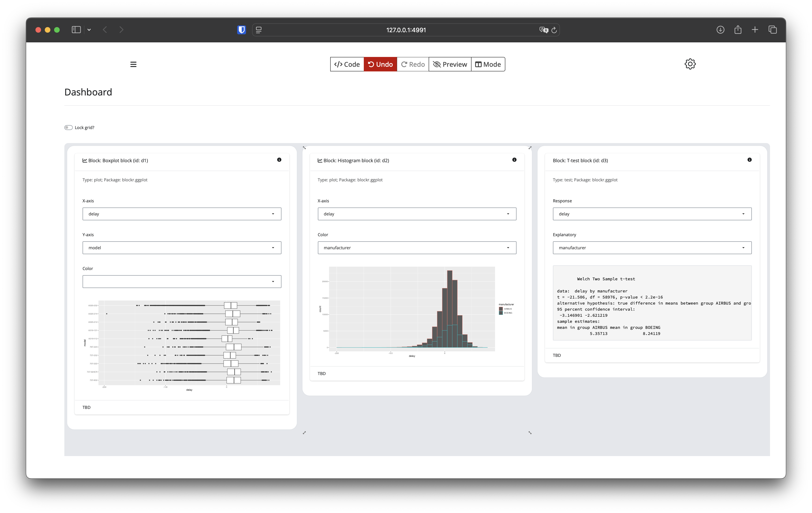Expand T-test Response delay dropdown
Viewport: 812px width, 513px height.
point(652,214)
